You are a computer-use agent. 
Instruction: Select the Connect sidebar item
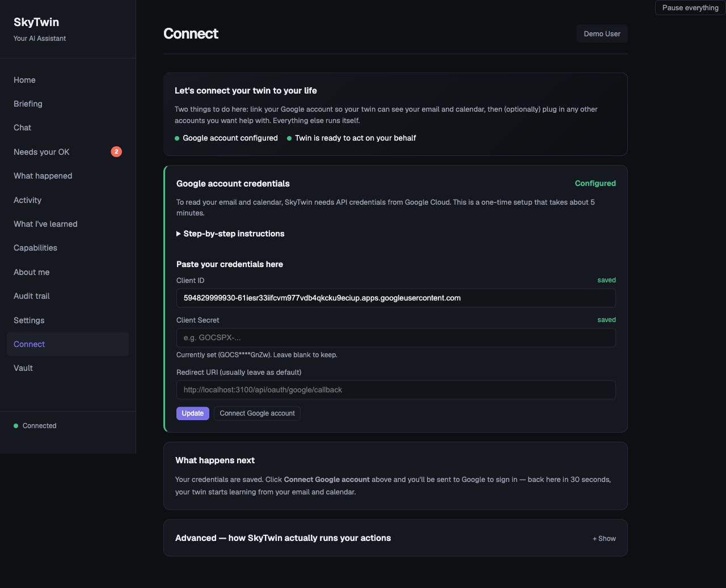click(x=67, y=344)
